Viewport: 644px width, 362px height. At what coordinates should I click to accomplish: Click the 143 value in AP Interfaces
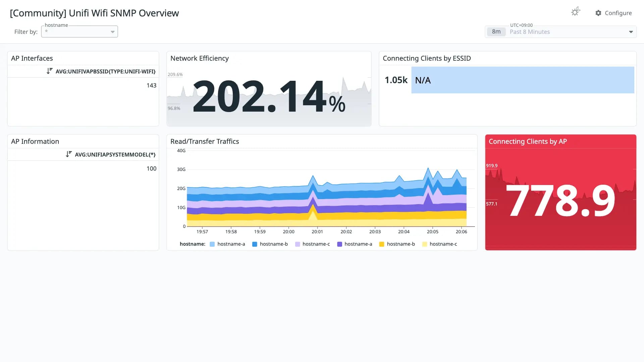click(x=151, y=85)
